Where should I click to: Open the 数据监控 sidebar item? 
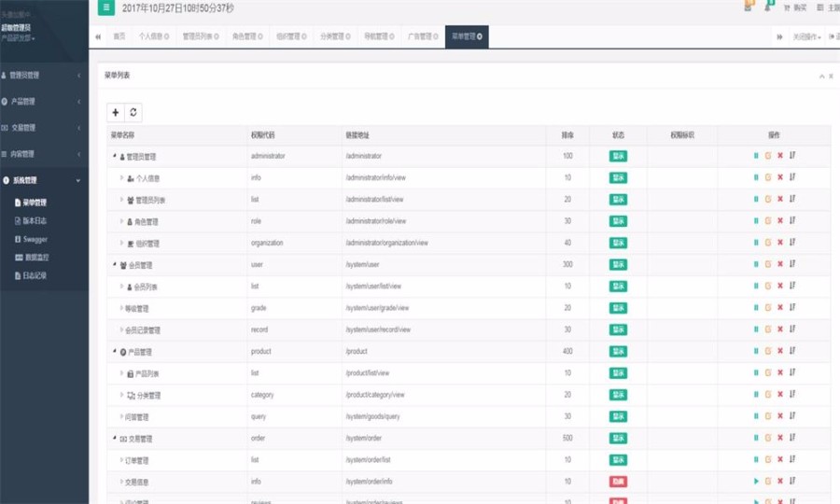[32, 258]
